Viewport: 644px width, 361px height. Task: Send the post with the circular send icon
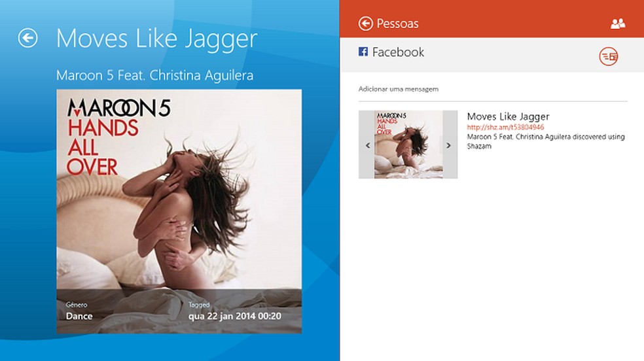tap(608, 56)
